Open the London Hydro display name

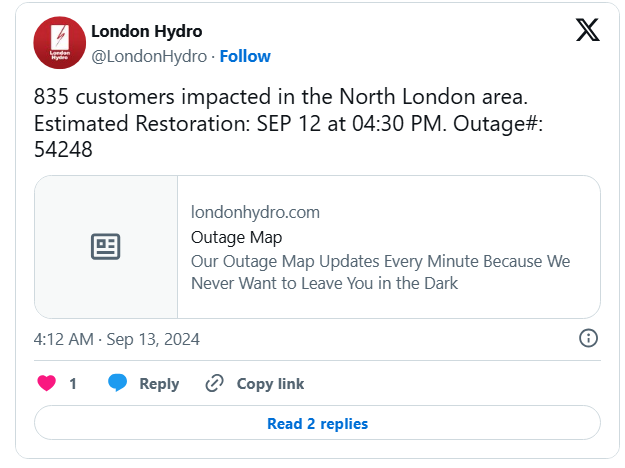click(147, 31)
